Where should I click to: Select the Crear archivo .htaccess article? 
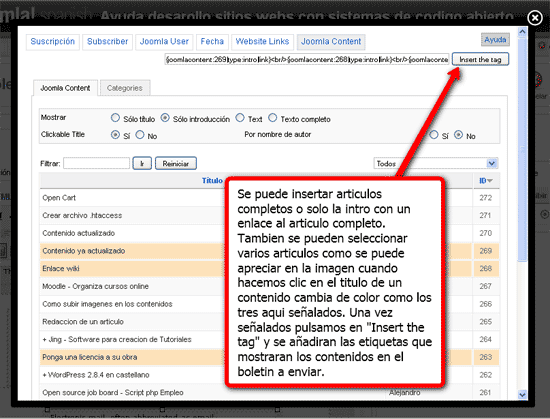click(82, 215)
